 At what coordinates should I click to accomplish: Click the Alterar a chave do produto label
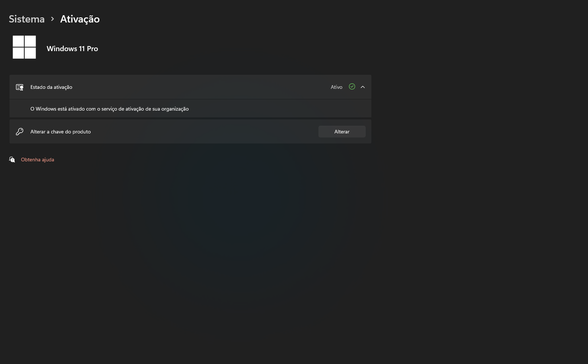point(61,132)
